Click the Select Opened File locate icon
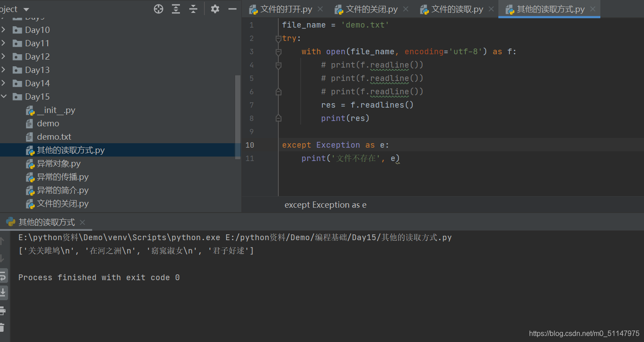 (159, 9)
